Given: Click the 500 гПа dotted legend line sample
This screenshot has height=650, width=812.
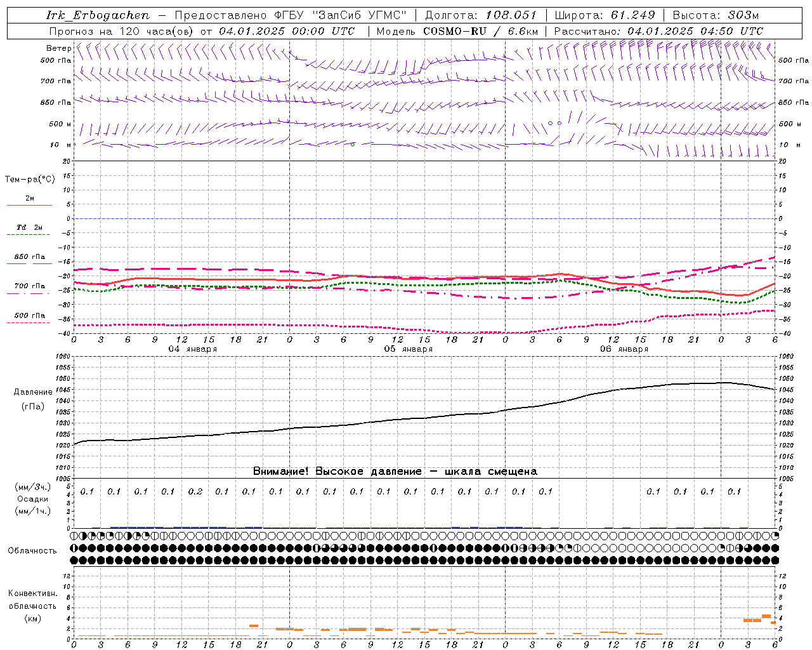Looking at the screenshot, I should tap(29, 322).
